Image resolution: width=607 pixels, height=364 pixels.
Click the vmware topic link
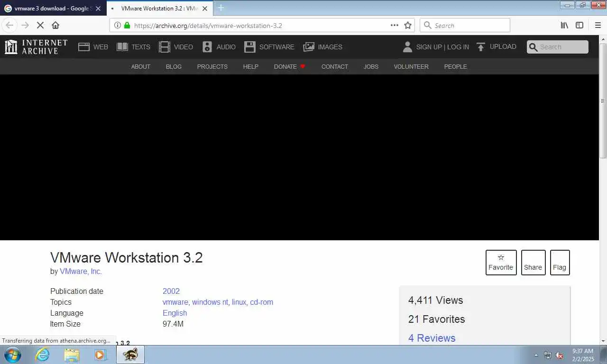[x=175, y=302]
